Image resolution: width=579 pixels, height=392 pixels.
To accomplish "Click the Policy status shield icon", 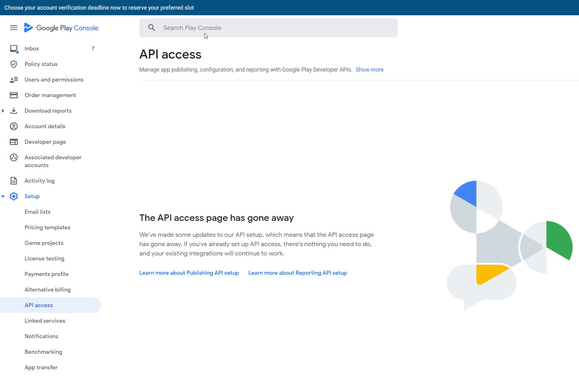I will 14,64.
